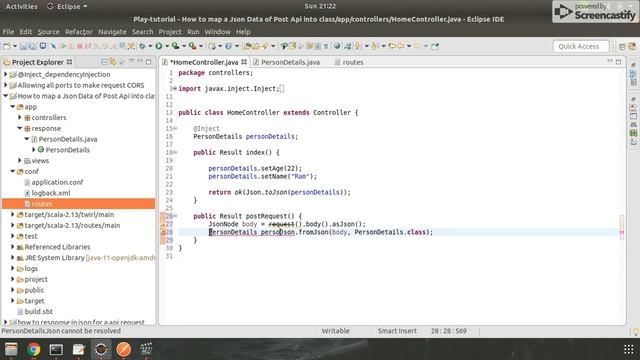
Task: Click the New file toolbar icon
Action: tap(7, 46)
